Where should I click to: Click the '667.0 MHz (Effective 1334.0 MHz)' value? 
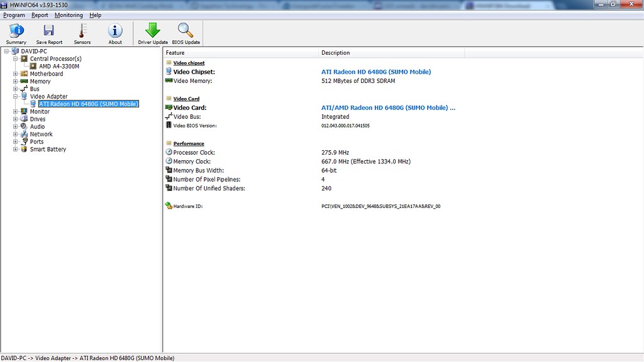366,162
